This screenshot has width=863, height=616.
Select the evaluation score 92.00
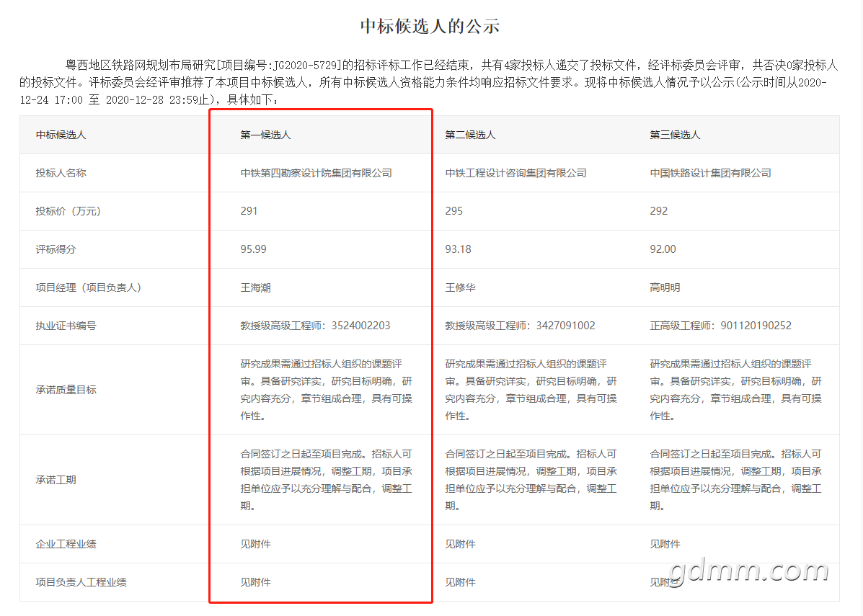coord(663,249)
